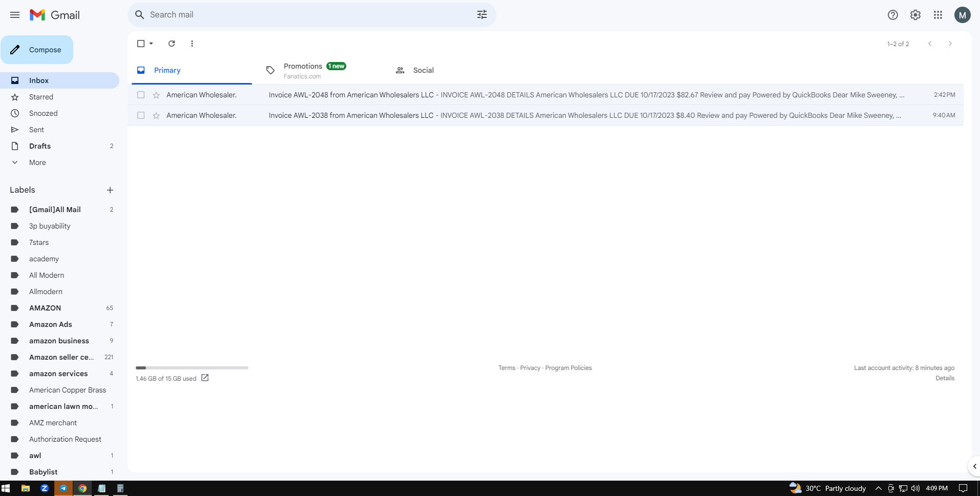Open File Explorer from taskbar
The height and width of the screenshot is (496, 980).
(x=25, y=488)
